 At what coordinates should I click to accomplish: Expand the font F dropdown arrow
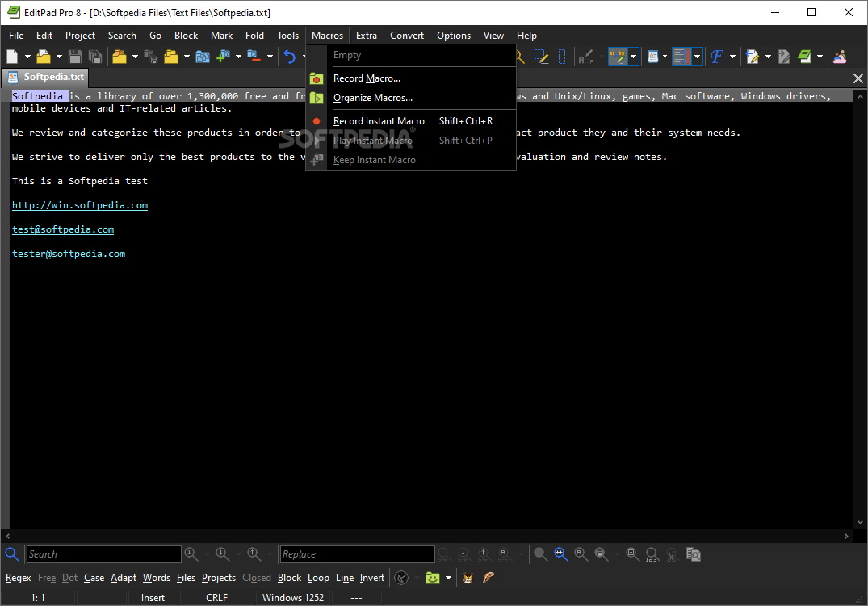pyautogui.click(x=732, y=57)
